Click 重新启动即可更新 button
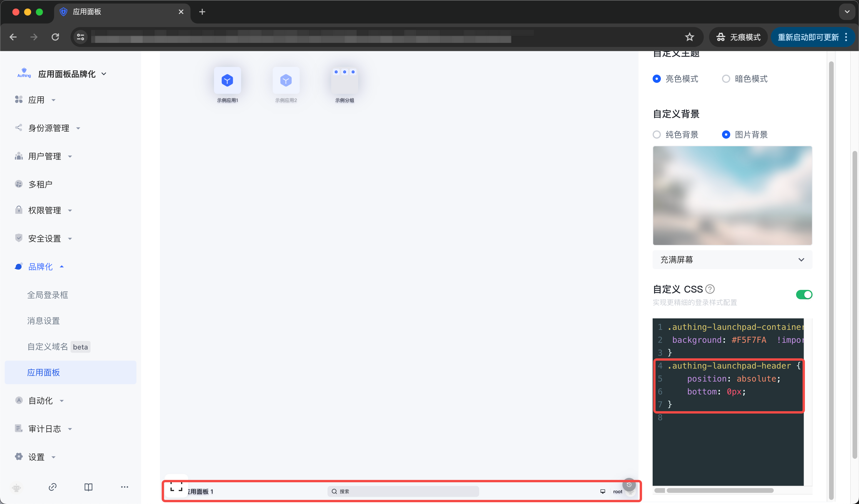Screen dimensions: 859x504 [x=808, y=37]
